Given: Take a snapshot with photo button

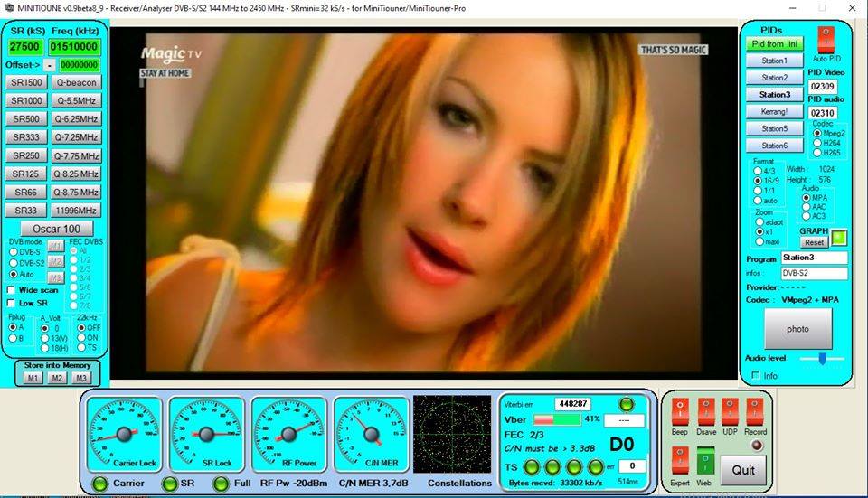Looking at the screenshot, I should (797, 329).
